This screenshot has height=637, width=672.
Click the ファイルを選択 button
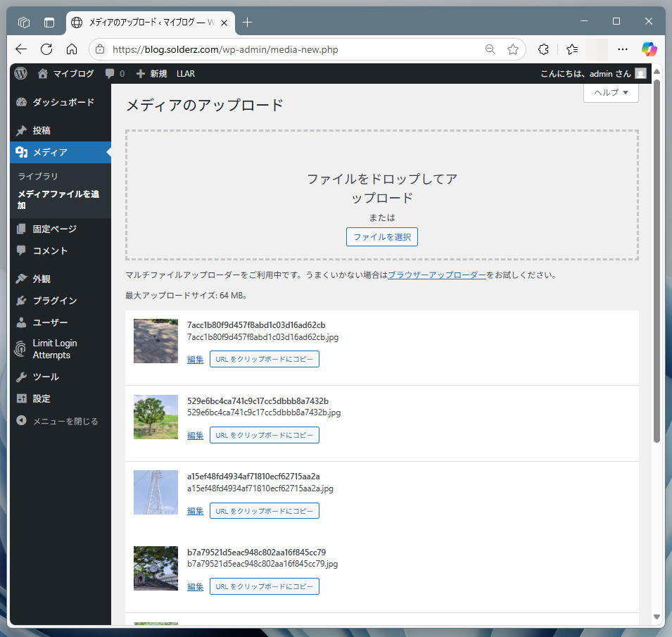pos(381,237)
